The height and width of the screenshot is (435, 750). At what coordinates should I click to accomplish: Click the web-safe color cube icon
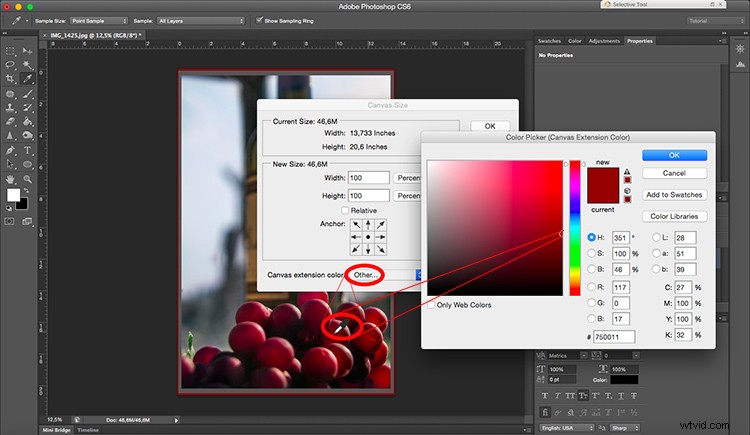pos(627,191)
